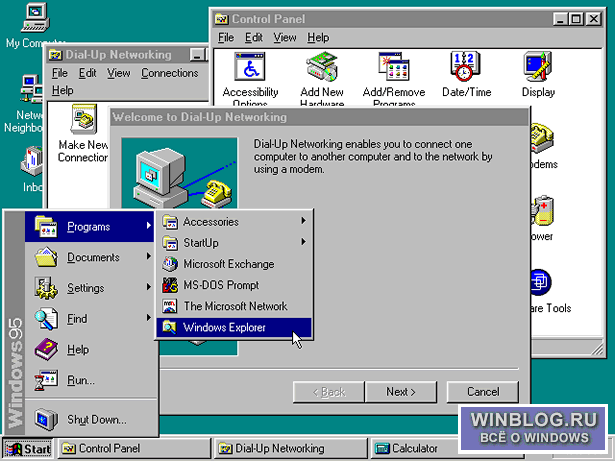Expand the StartUp submenu arrow
615x461 pixels.
(x=303, y=242)
